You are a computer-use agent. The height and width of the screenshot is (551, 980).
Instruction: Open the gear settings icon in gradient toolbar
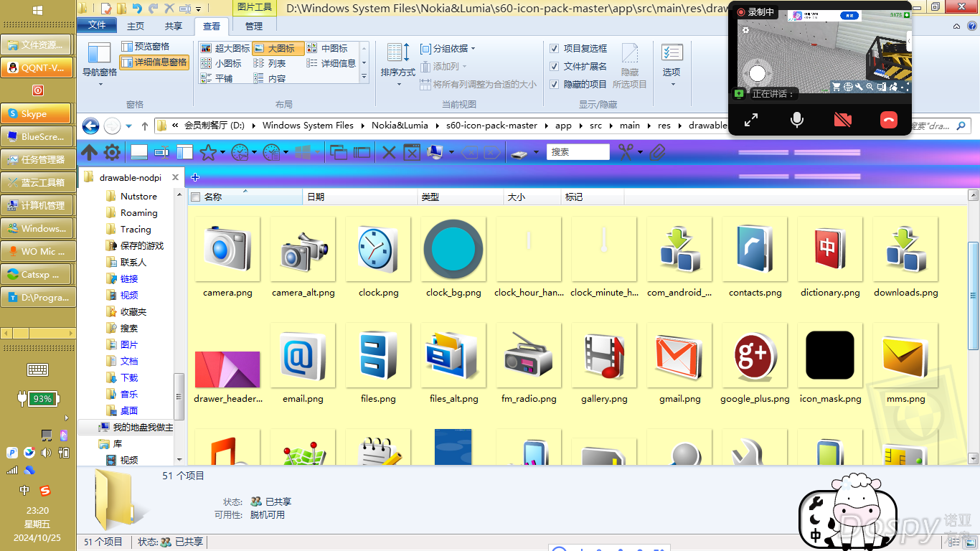112,152
